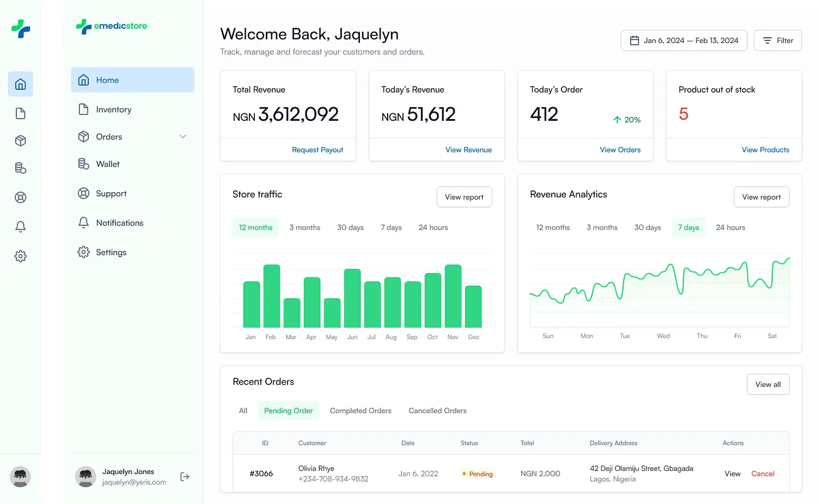The height and width of the screenshot is (504, 819).
Task: Show the Completed Orders tab
Action: (x=360, y=411)
